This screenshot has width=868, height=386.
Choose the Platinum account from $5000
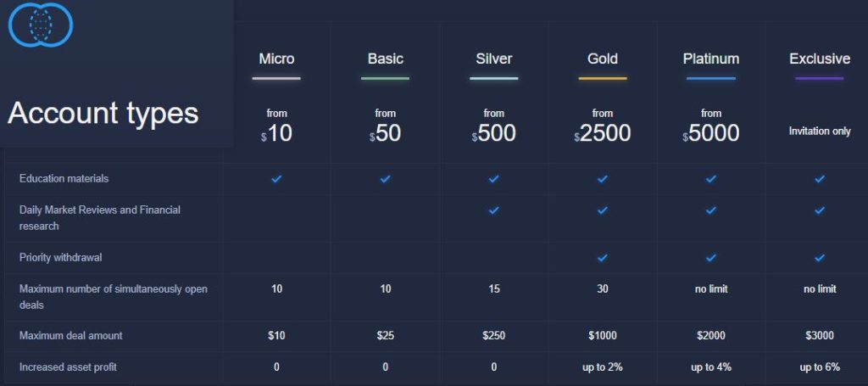click(x=711, y=126)
